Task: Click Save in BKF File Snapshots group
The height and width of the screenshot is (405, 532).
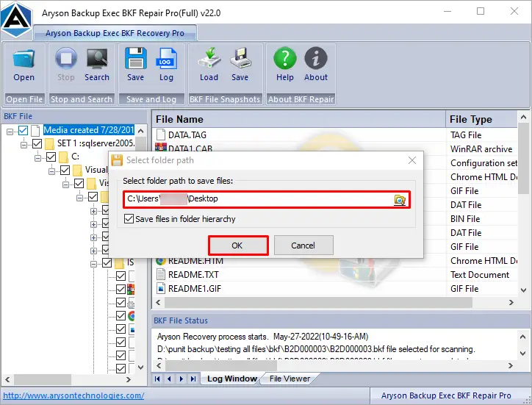Action: click(x=240, y=58)
